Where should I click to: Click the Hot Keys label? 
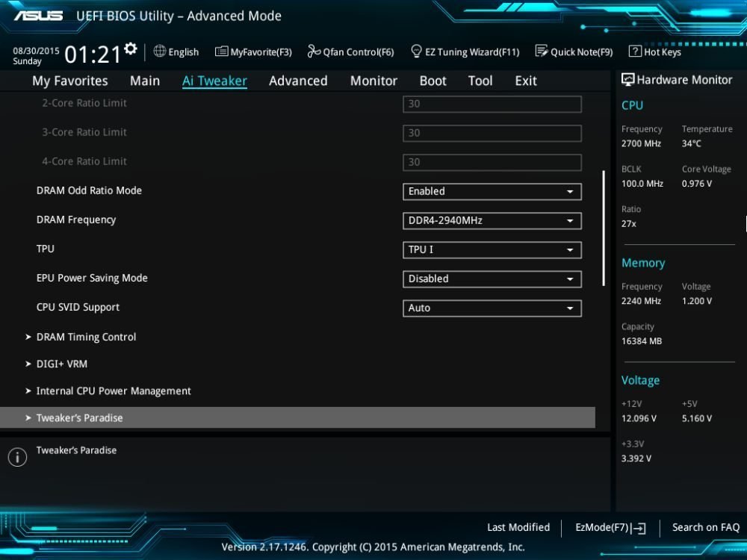click(663, 52)
